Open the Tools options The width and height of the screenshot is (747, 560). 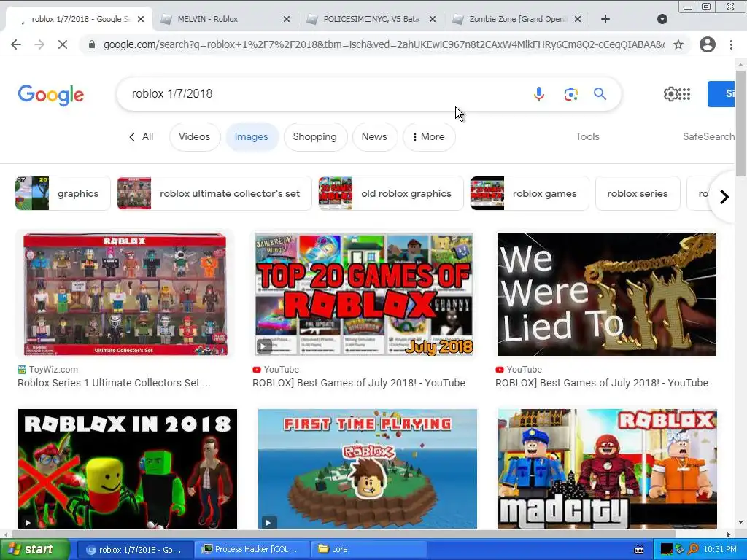pyautogui.click(x=587, y=136)
